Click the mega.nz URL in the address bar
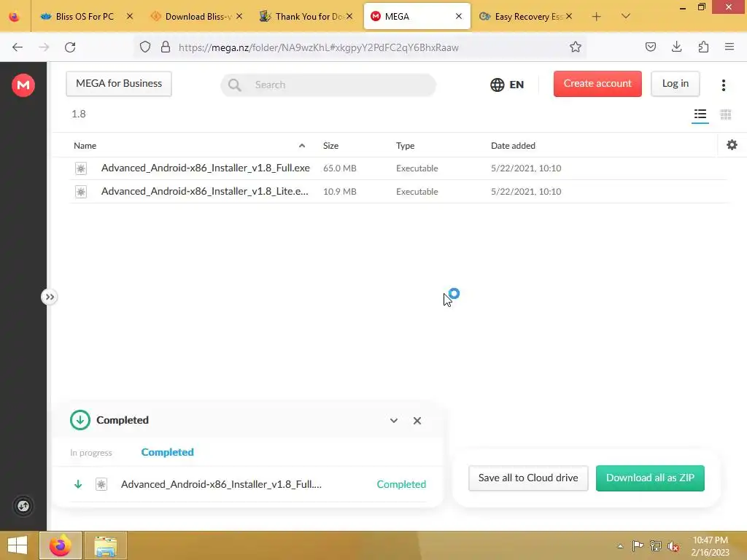The width and height of the screenshot is (747, 560). [318, 47]
